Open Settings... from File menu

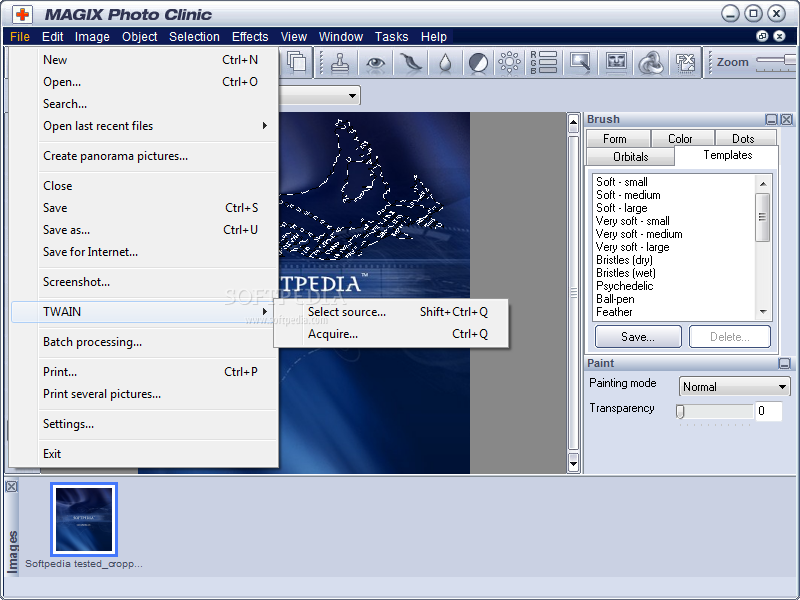coord(144,424)
